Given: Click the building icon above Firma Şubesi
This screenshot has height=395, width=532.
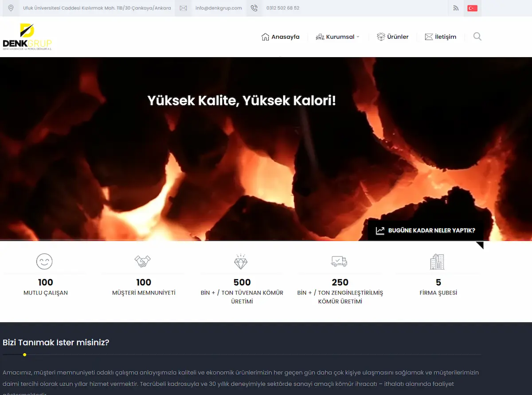Looking at the screenshot, I should 437,261.
